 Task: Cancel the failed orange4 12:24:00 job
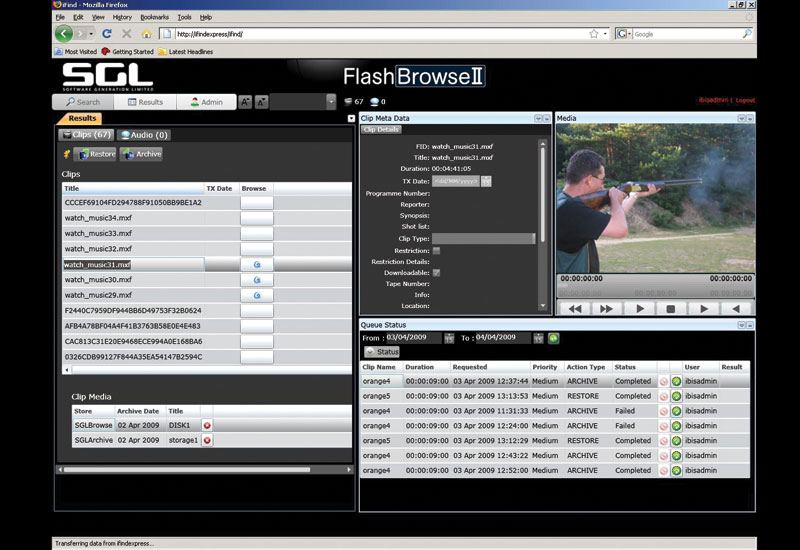click(x=663, y=426)
